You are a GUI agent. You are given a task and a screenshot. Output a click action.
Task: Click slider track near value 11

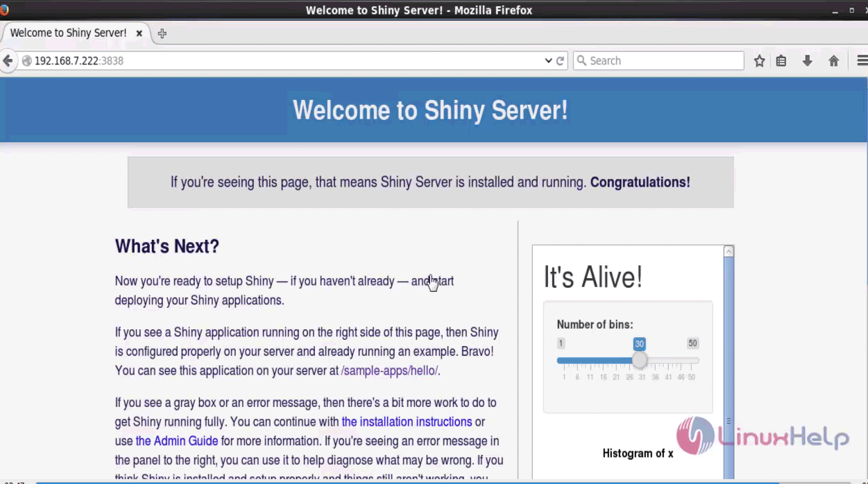tap(590, 361)
